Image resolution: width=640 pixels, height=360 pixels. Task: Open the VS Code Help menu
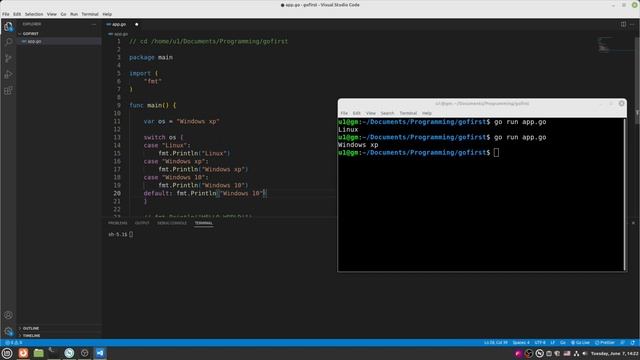[107, 14]
